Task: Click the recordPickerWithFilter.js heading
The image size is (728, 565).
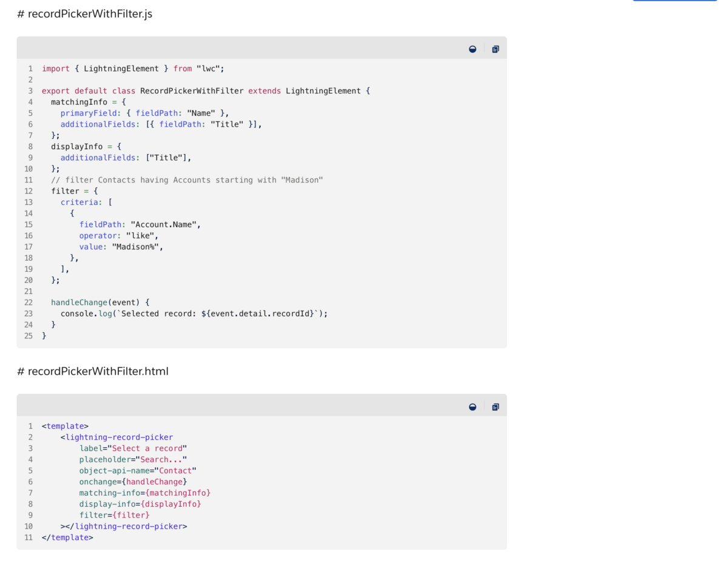Action: click(85, 13)
